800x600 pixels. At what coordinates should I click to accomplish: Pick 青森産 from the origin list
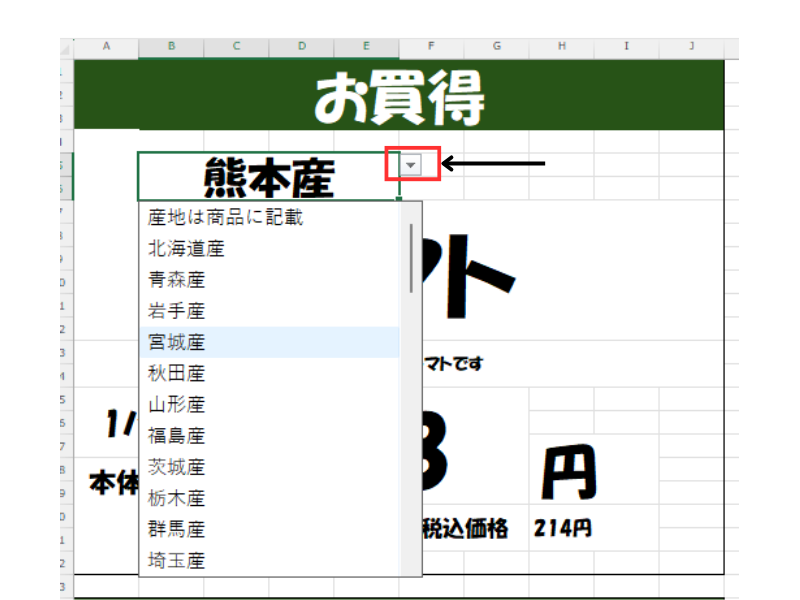(x=177, y=280)
